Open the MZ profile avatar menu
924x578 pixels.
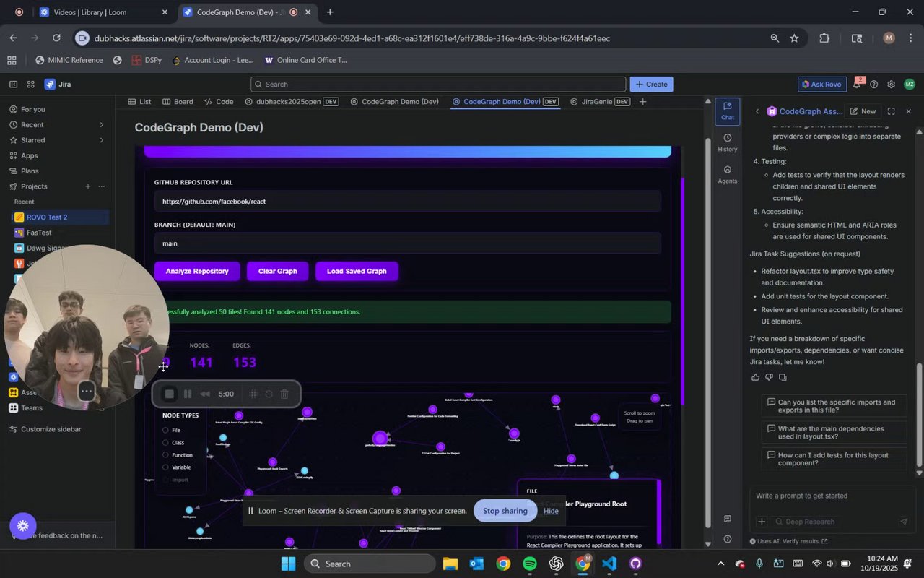click(909, 85)
